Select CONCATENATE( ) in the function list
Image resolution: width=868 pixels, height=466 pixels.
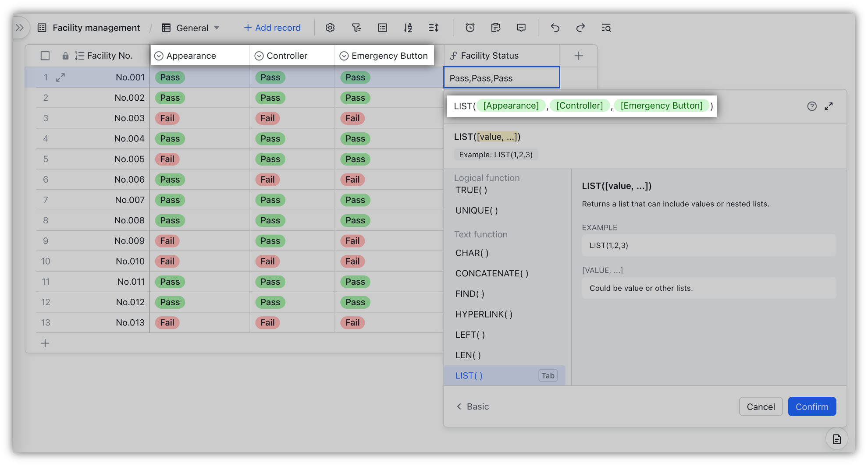[491, 273]
